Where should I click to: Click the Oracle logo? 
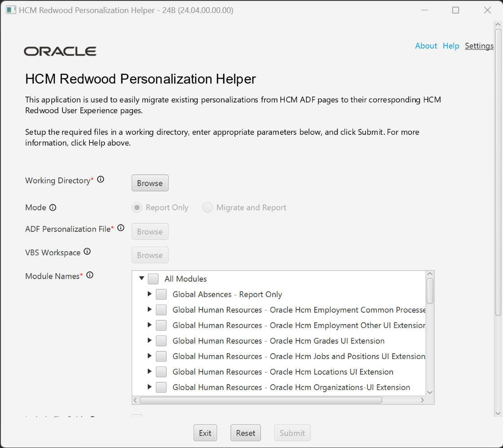click(60, 51)
